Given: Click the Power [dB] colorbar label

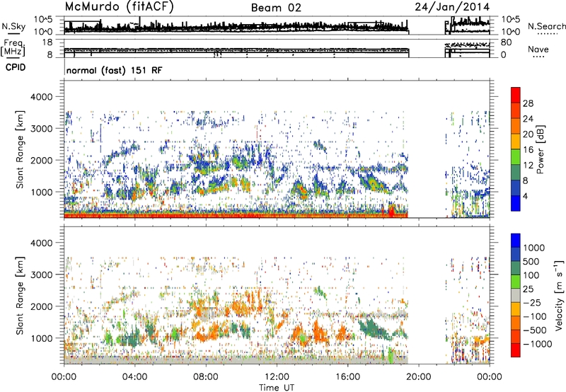Looking at the screenshot, I should 540,149.
